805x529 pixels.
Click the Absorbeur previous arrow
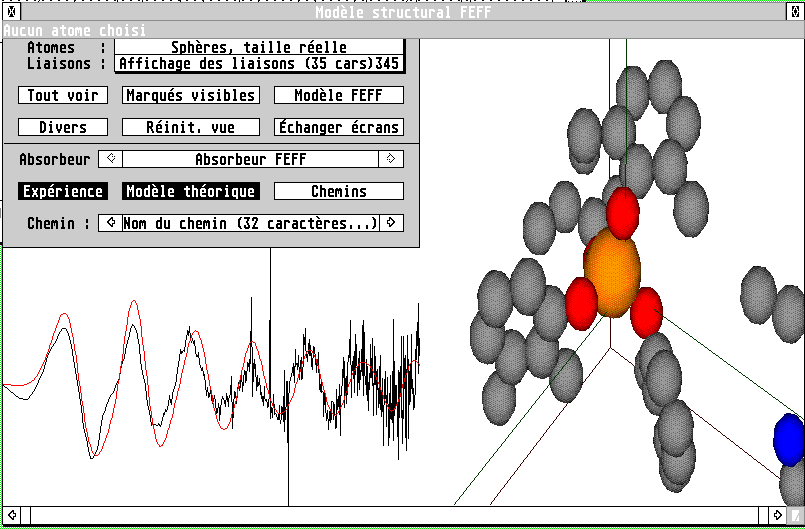[x=112, y=159]
